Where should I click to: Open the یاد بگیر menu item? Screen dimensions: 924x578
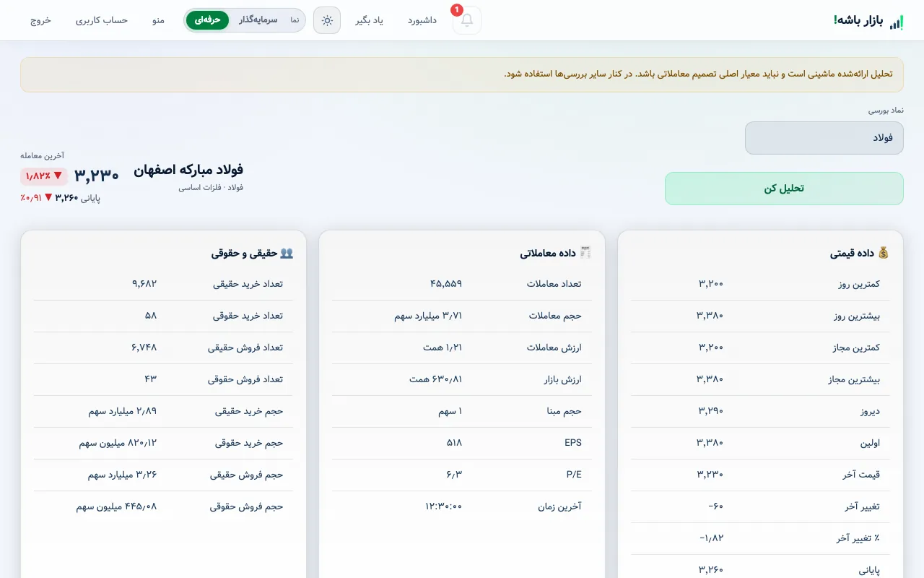pos(369,20)
